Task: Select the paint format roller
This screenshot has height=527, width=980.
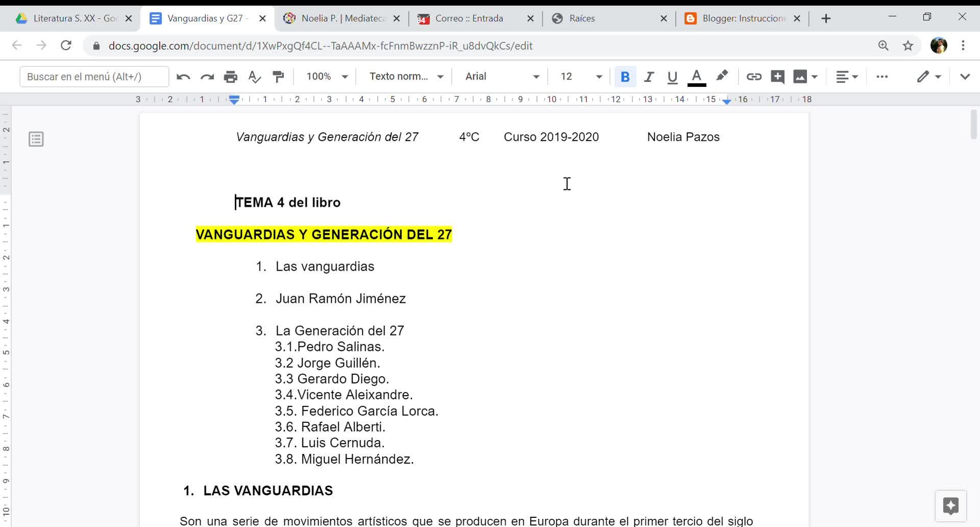Action: click(278, 77)
